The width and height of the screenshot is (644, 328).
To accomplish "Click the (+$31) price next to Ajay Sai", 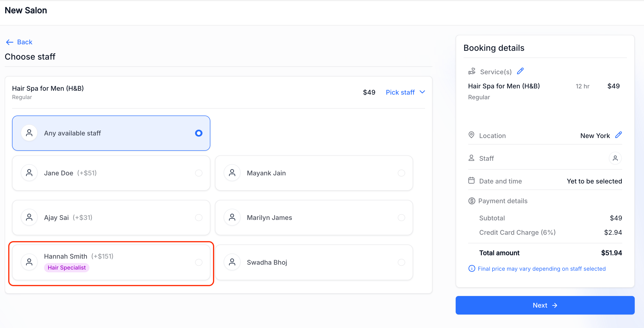I will [82, 218].
